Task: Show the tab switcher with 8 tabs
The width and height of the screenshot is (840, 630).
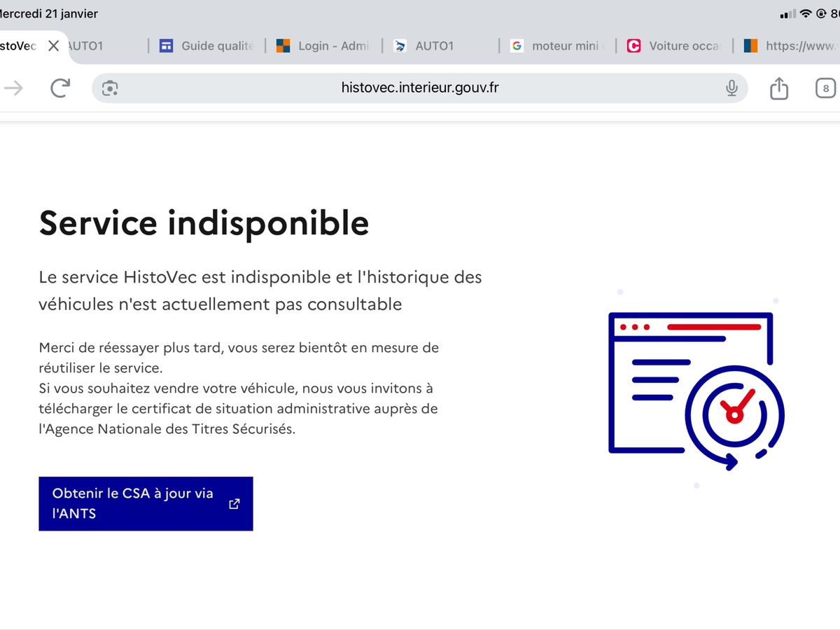Action: pyautogui.click(x=826, y=88)
